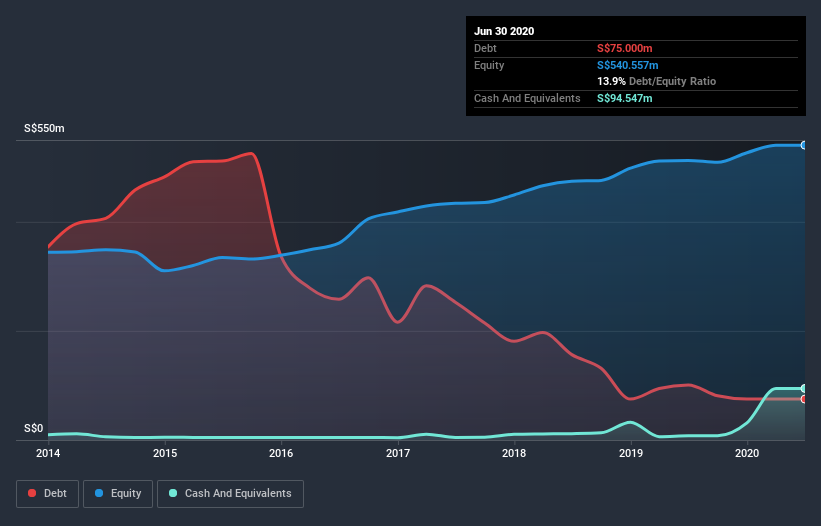Select the Equity endpoint marker at Jun 2020

(804, 145)
